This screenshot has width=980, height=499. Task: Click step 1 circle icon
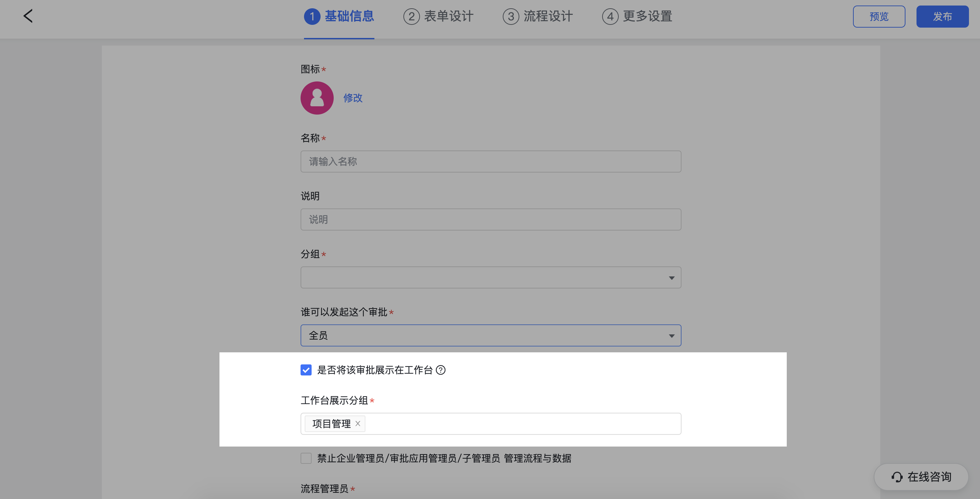tap(312, 17)
